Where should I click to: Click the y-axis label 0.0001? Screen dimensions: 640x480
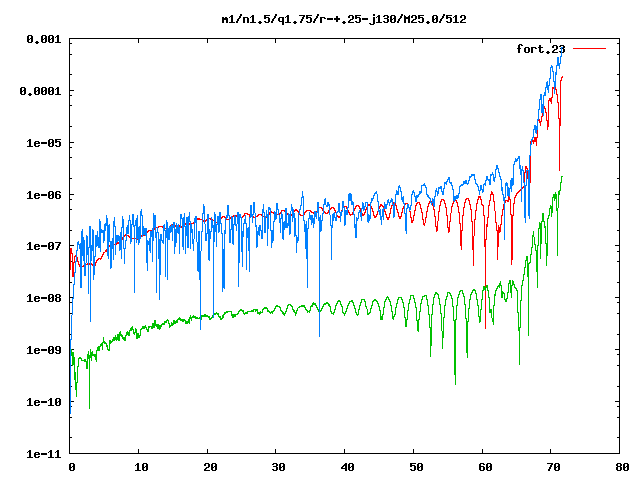(x=40, y=91)
